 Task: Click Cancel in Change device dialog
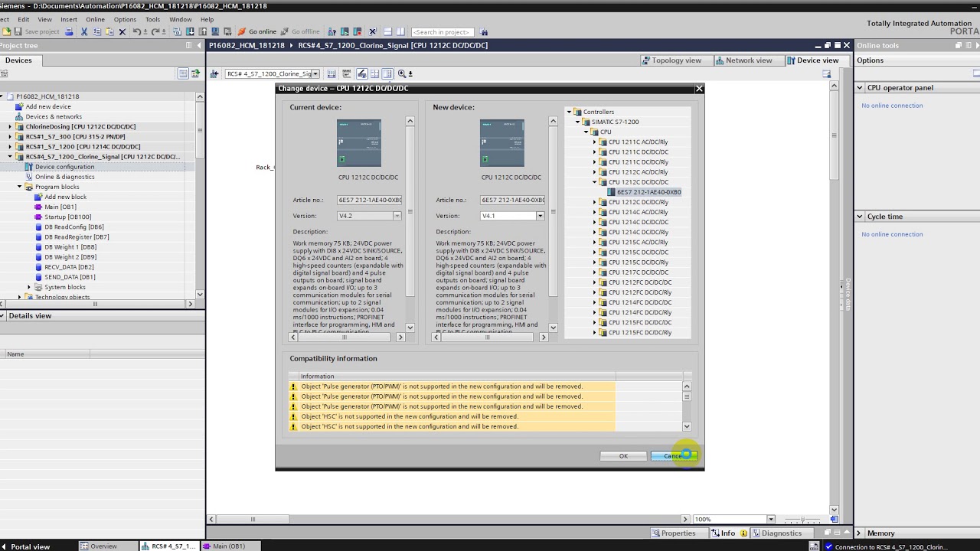click(674, 456)
